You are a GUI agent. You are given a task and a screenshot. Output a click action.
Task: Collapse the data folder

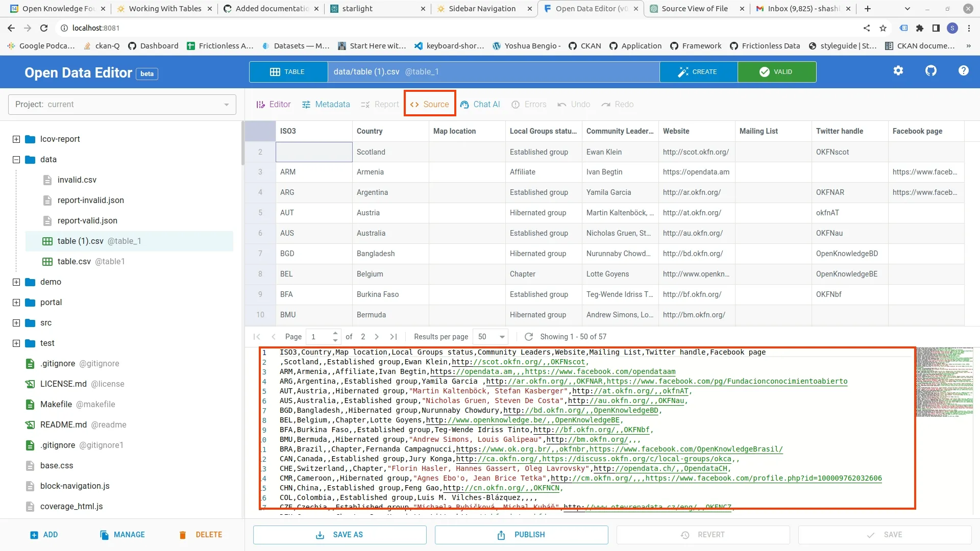tap(16, 160)
